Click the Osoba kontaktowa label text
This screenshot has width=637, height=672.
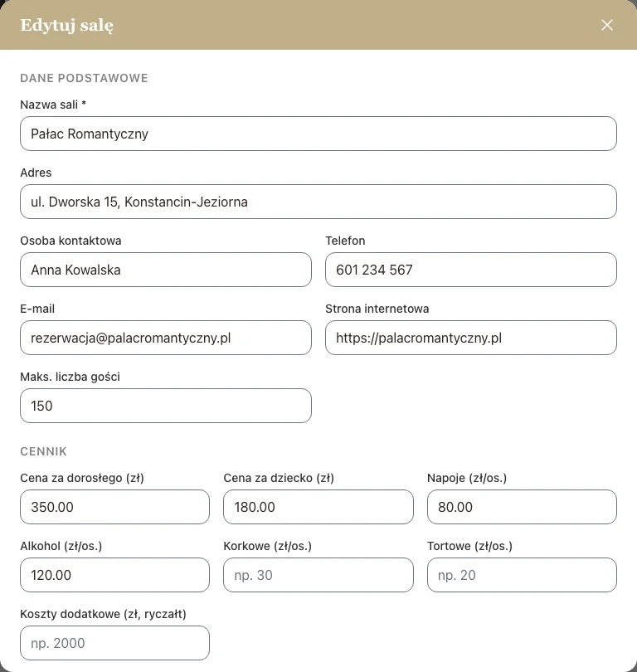coord(71,241)
